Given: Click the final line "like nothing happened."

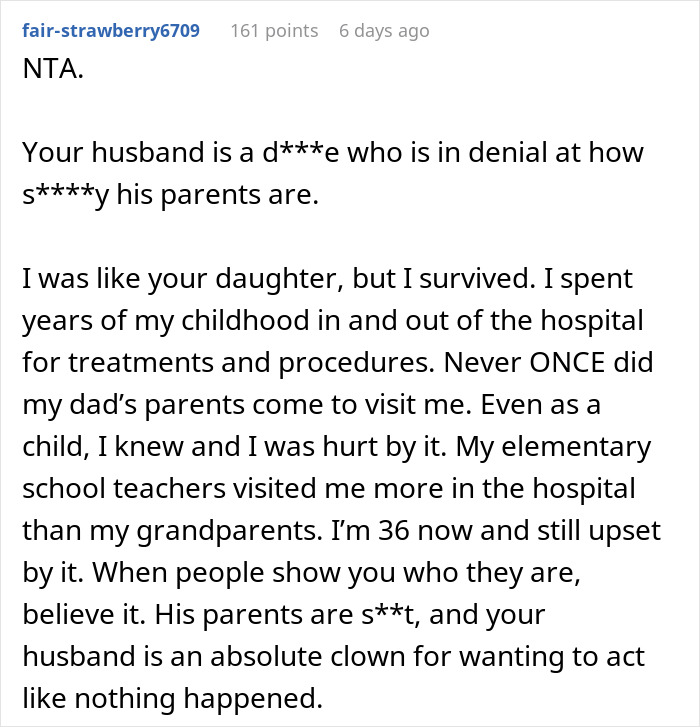Looking at the screenshot, I should [171, 698].
